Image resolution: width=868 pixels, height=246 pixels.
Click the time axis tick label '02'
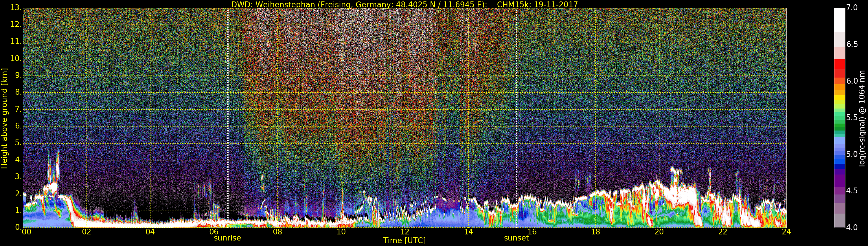87,232
